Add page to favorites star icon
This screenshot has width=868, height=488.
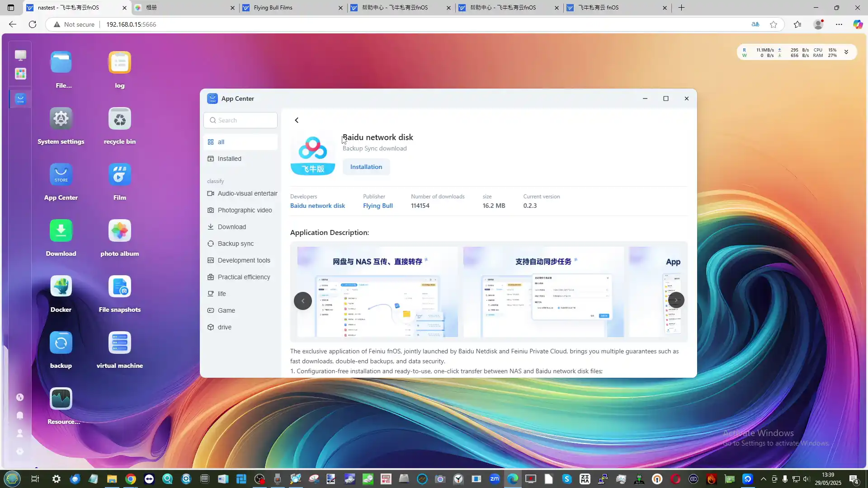[x=774, y=24]
